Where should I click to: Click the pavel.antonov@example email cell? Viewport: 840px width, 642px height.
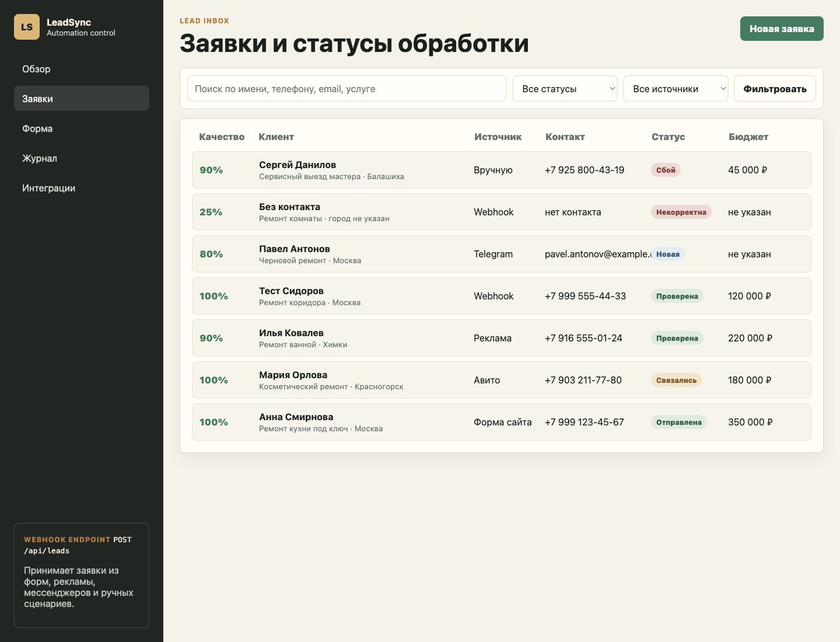tap(598, 254)
